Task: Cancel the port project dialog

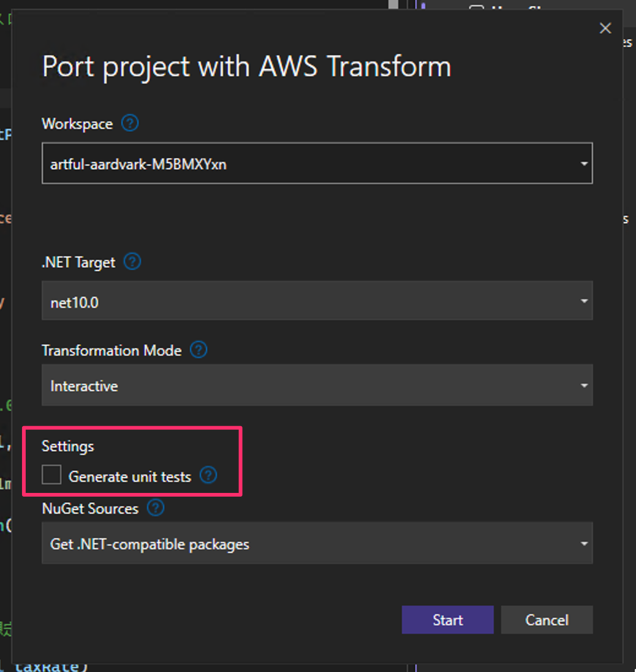Action: pos(547,620)
